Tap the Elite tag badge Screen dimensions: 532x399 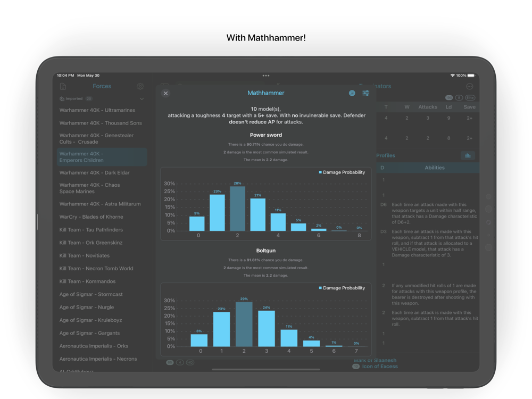pyautogui.click(x=470, y=98)
